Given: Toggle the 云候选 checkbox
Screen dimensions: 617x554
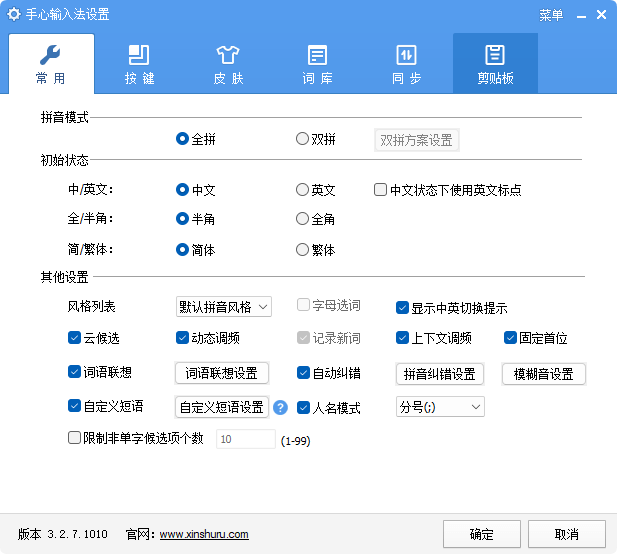Looking at the screenshot, I should pyautogui.click(x=74, y=338).
